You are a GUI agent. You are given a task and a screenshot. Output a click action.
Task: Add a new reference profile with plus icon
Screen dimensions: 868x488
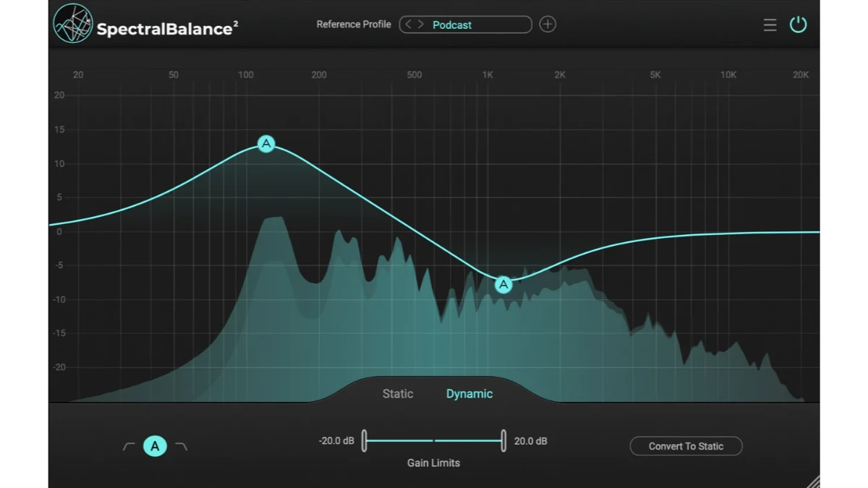coord(548,25)
